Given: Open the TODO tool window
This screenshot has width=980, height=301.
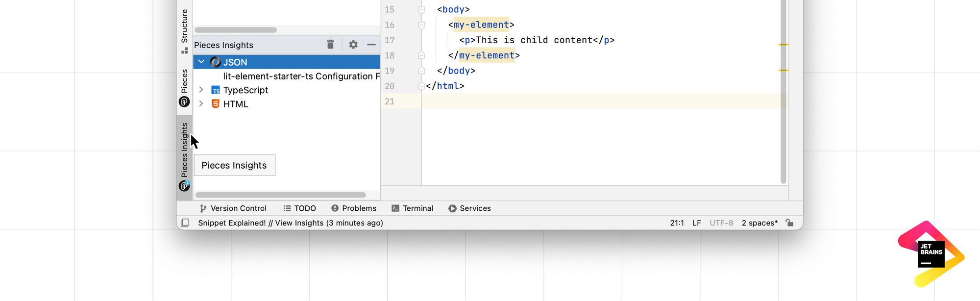Looking at the screenshot, I should tap(300, 208).
